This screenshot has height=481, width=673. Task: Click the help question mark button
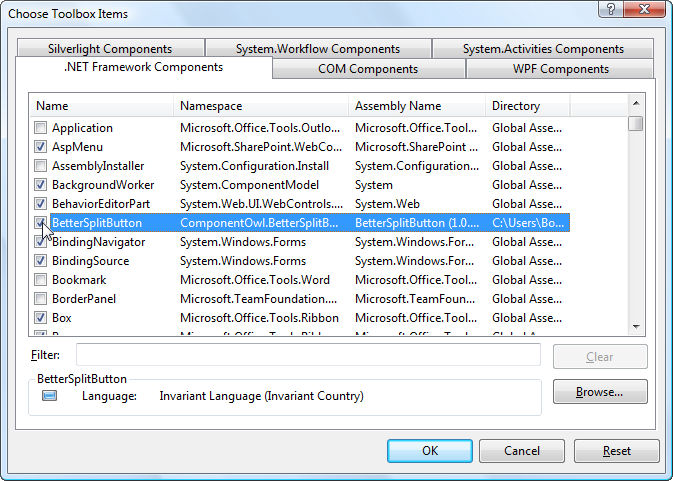click(x=606, y=12)
